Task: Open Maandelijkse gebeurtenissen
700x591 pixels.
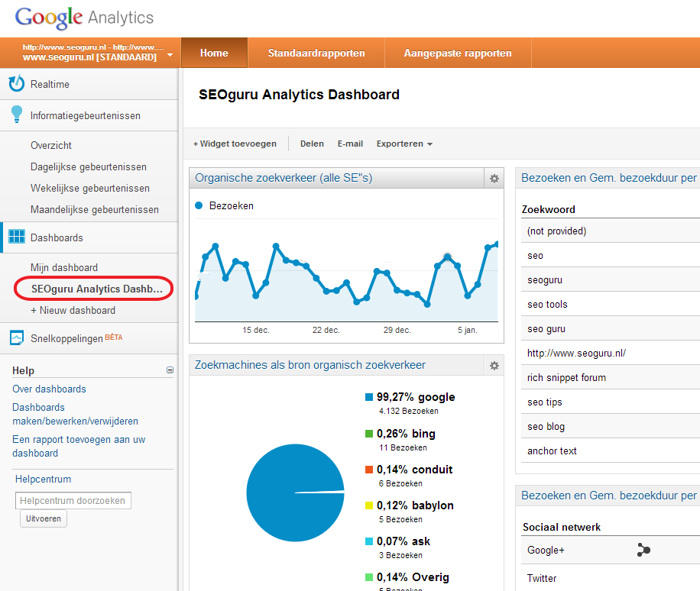Action: click(94, 210)
